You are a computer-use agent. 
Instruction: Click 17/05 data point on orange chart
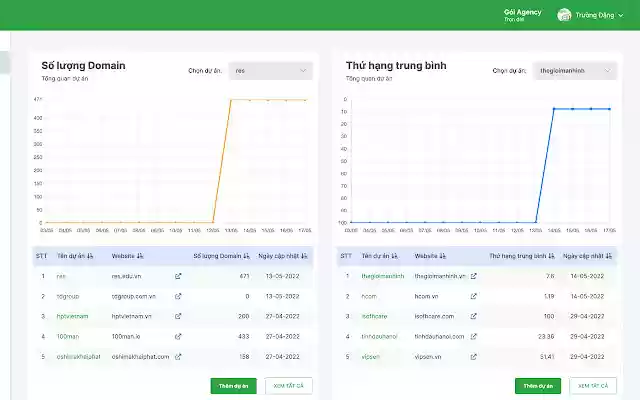point(305,100)
